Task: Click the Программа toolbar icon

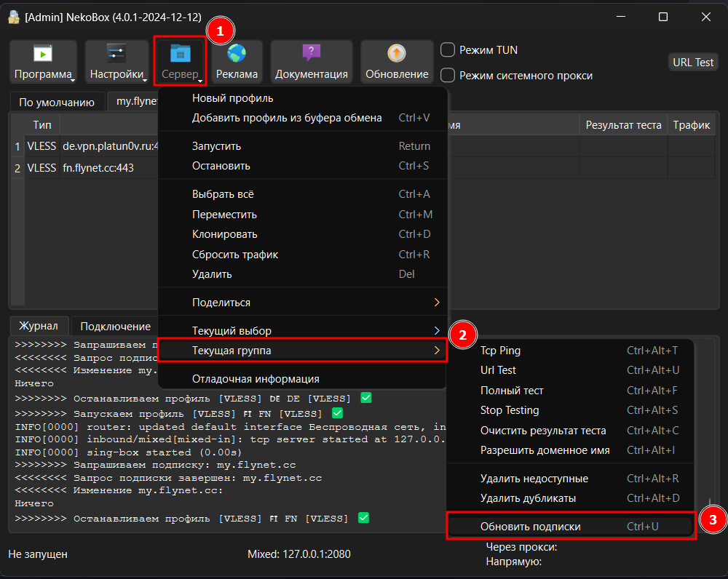Action: coord(43,54)
